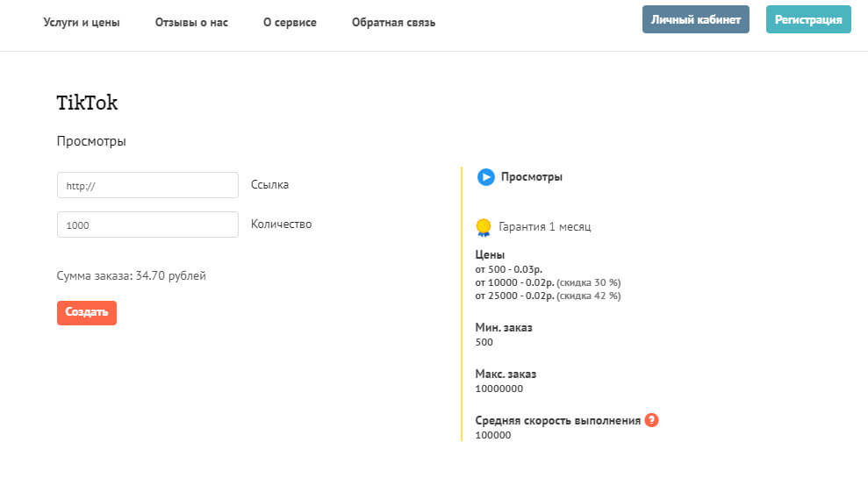Click the gold medal guarantee icon

(x=483, y=227)
